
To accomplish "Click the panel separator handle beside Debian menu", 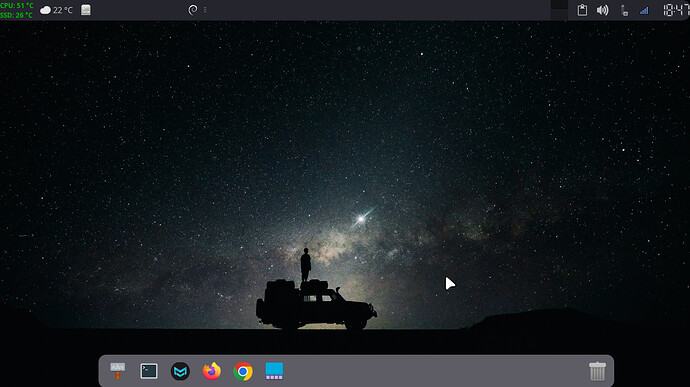I will coord(205,10).
